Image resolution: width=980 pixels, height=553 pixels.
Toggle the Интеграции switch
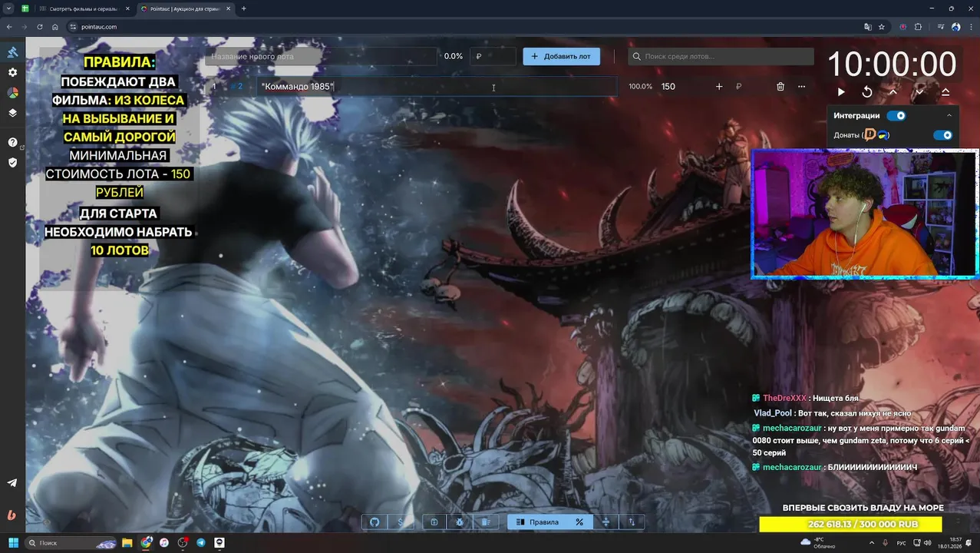click(896, 116)
